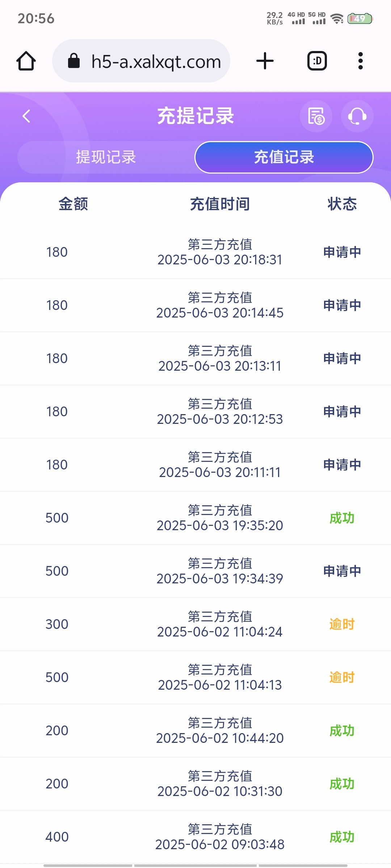Open a new browser tab

click(x=265, y=61)
